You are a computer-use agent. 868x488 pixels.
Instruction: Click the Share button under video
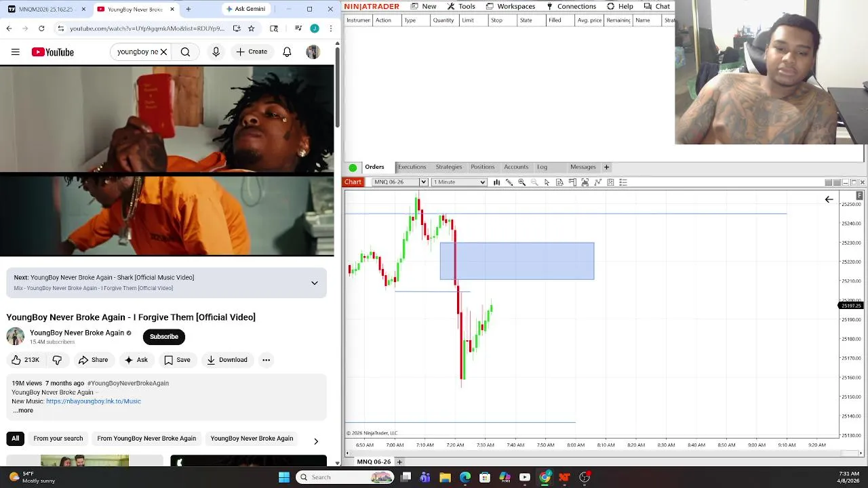[x=93, y=360]
